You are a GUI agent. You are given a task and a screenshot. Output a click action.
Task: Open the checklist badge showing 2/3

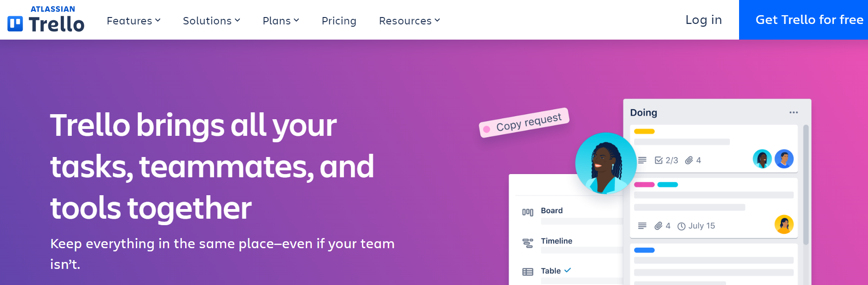click(x=667, y=160)
